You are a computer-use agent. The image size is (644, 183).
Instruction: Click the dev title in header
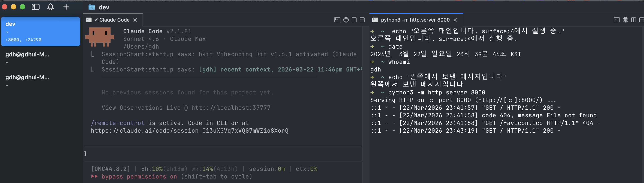click(x=104, y=7)
